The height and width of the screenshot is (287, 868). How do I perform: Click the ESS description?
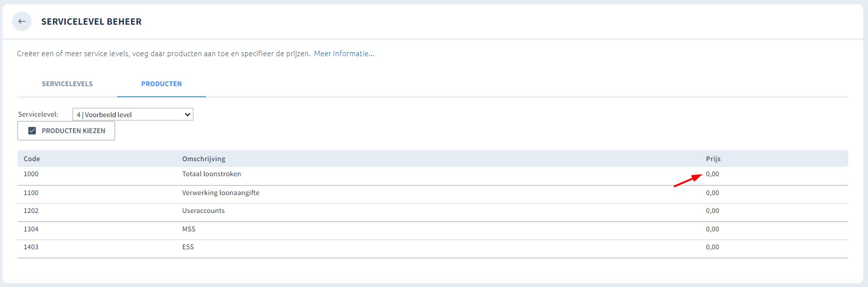coord(188,247)
